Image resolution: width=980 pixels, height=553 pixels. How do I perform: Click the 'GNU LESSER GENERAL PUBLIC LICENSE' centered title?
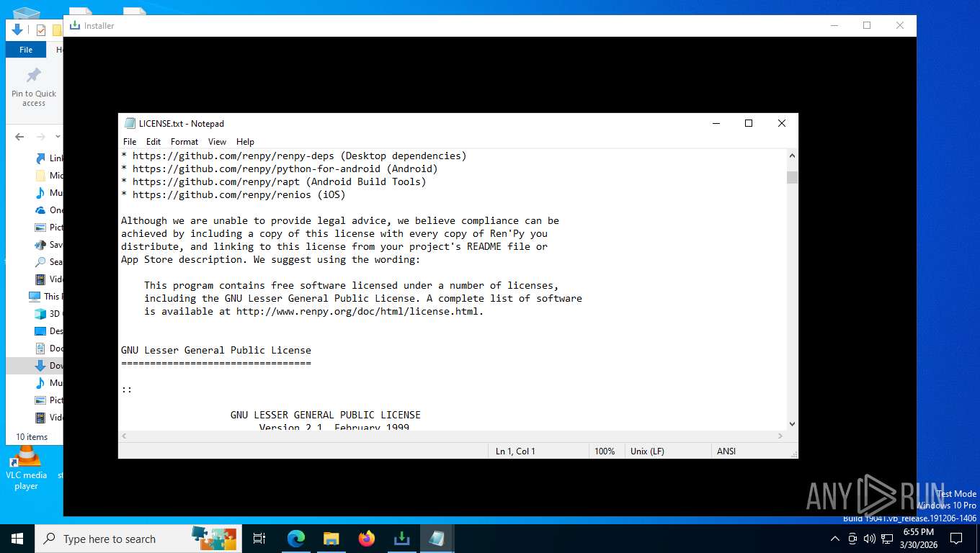coord(326,415)
